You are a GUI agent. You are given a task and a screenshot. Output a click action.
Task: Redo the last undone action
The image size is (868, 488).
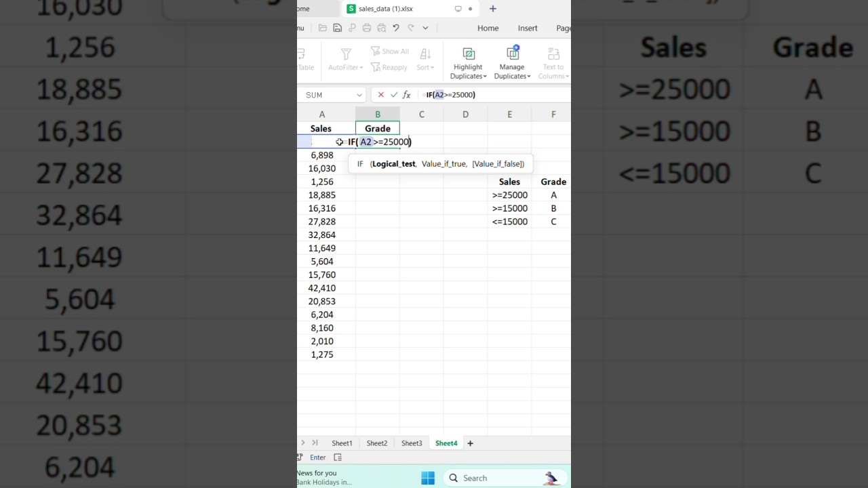click(x=411, y=28)
